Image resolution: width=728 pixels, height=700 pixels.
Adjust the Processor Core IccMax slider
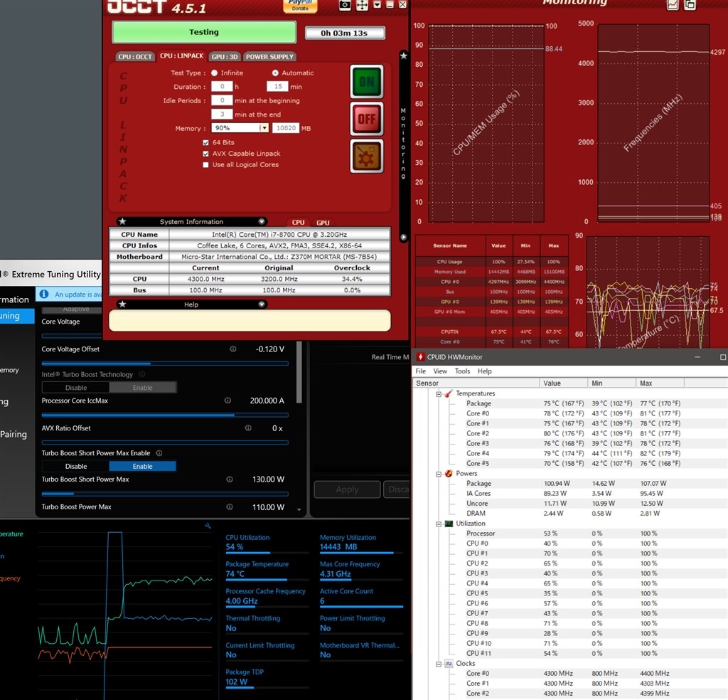(165, 415)
